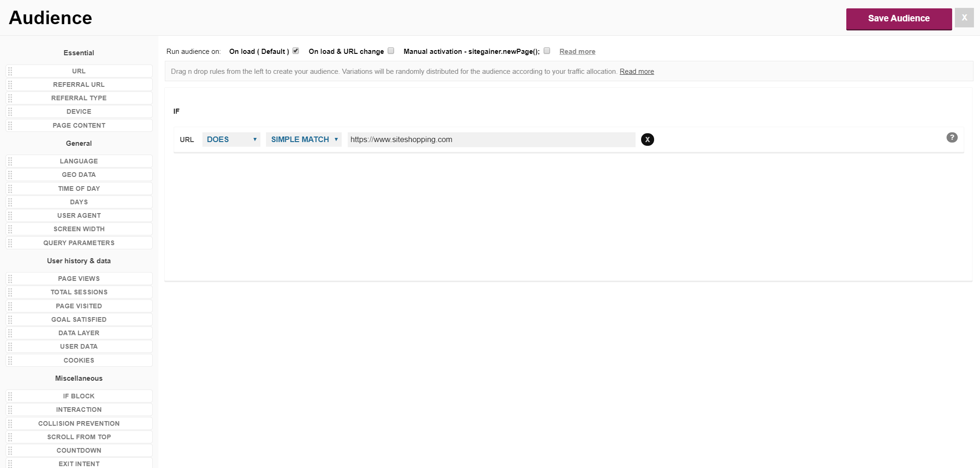Viewport: 980px width, 468px height.
Task: Click the drag handle beside LANGUAGE
Action: (10, 161)
